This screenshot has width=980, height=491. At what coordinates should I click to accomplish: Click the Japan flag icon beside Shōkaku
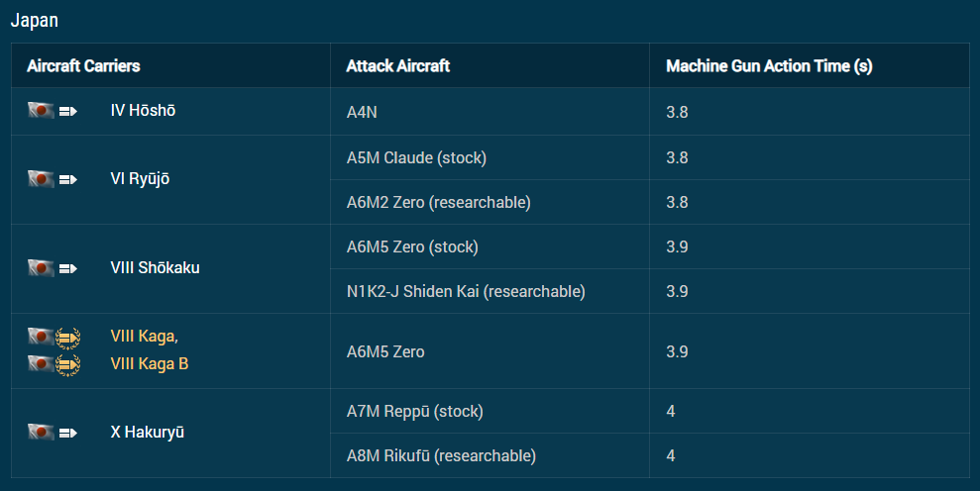tap(41, 268)
